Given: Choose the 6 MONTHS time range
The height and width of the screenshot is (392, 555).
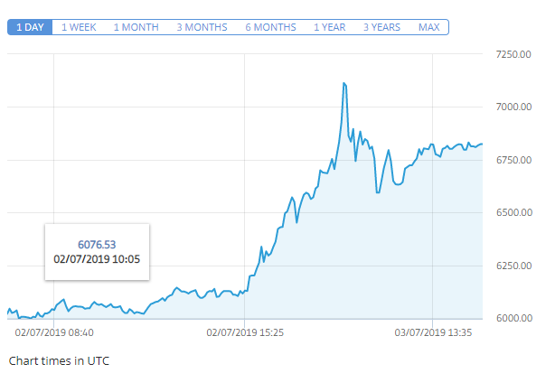Looking at the screenshot, I should (270, 27).
